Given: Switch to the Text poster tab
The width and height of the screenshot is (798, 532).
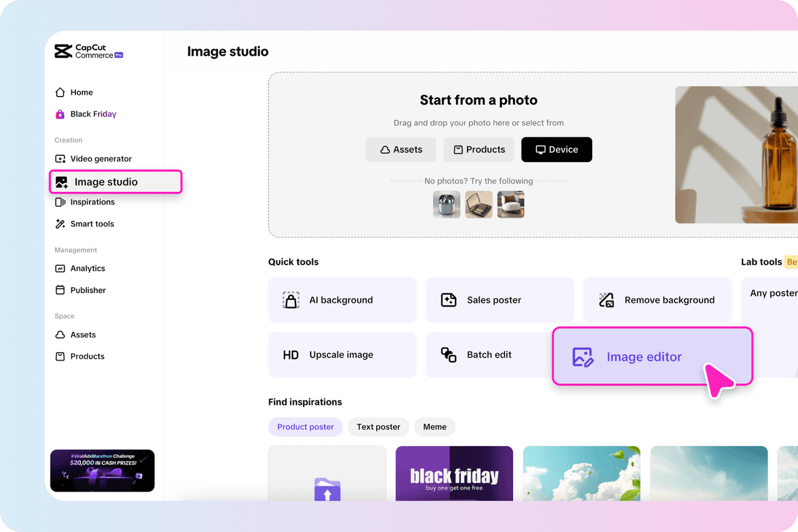Looking at the screenshot, I should [x=378, y=427].
